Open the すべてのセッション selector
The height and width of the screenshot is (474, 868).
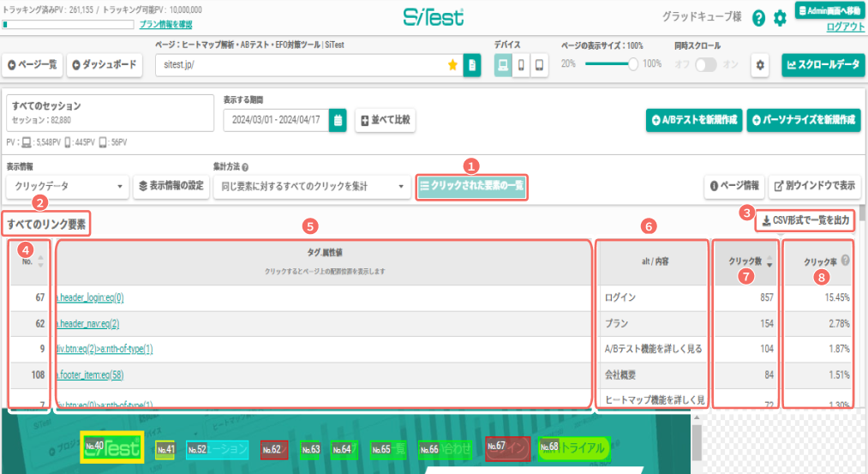tap(111, 113)
